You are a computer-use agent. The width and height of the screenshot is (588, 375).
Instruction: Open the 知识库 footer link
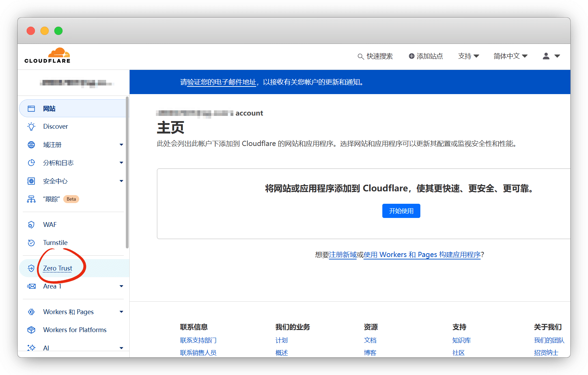(461, 340)
